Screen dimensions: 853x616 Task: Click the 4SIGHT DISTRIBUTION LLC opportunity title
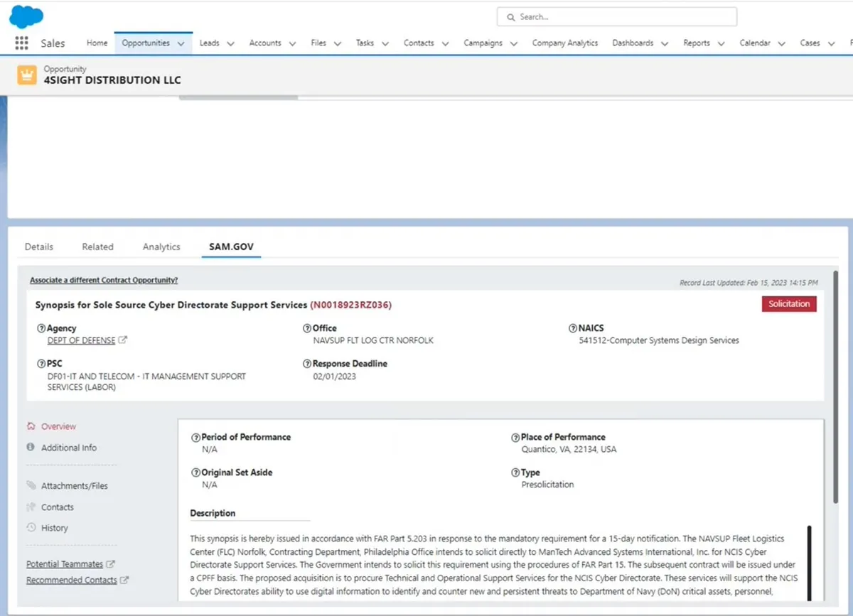112,80
